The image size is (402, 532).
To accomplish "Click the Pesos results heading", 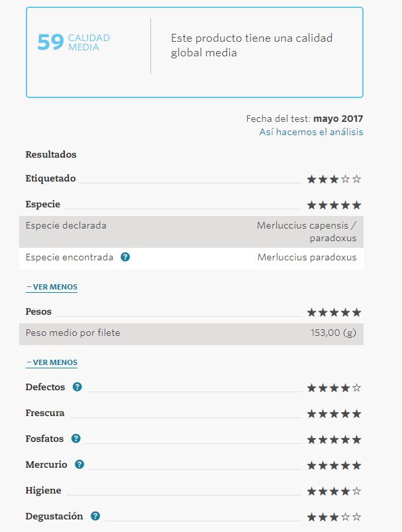I will (38, 311).
